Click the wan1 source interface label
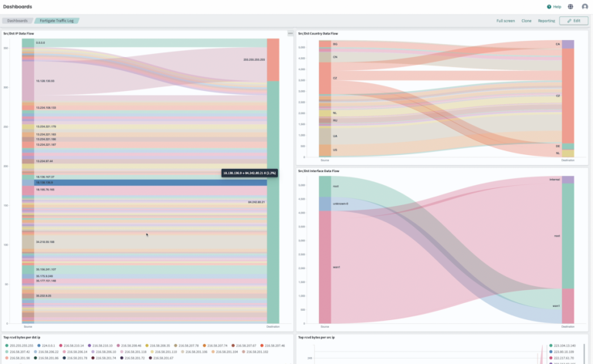 [x=336, y=267]
